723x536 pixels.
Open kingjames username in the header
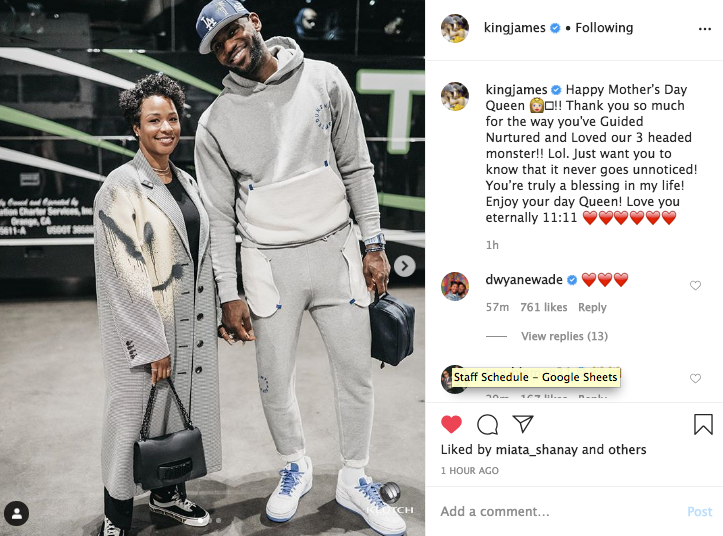click(x=515, y=28)
